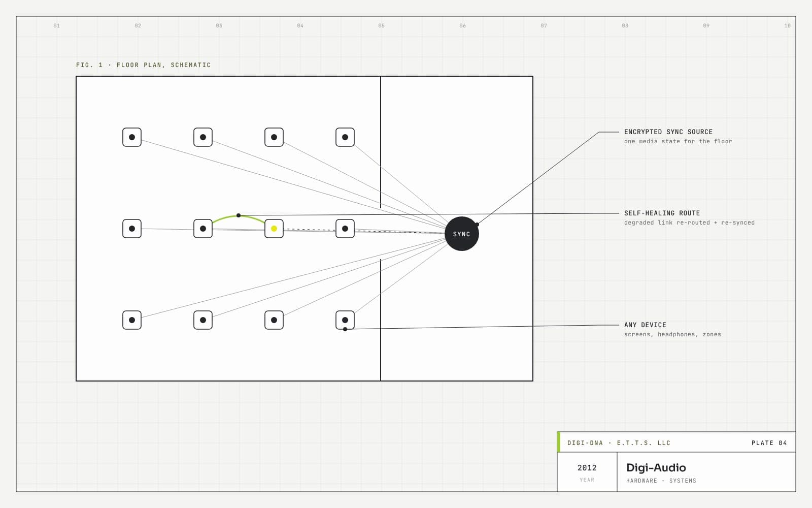
Task: Select the "SELF-HEALING ROUTE" callout heading
Action: click(x=662, y=213)
